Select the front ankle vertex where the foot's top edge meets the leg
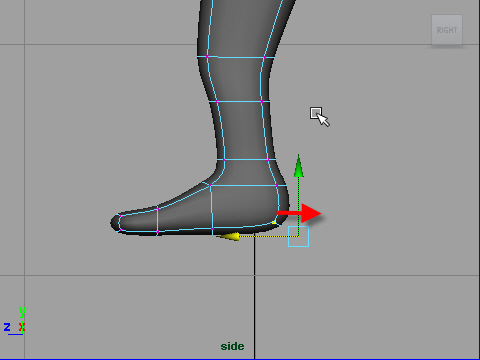 click(210, 185)
